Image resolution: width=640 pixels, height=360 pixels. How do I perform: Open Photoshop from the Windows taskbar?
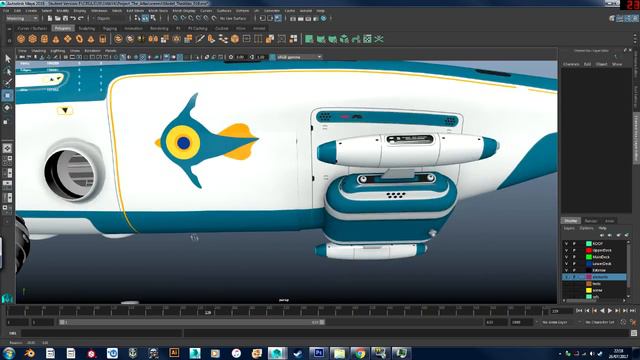(318, 353)
